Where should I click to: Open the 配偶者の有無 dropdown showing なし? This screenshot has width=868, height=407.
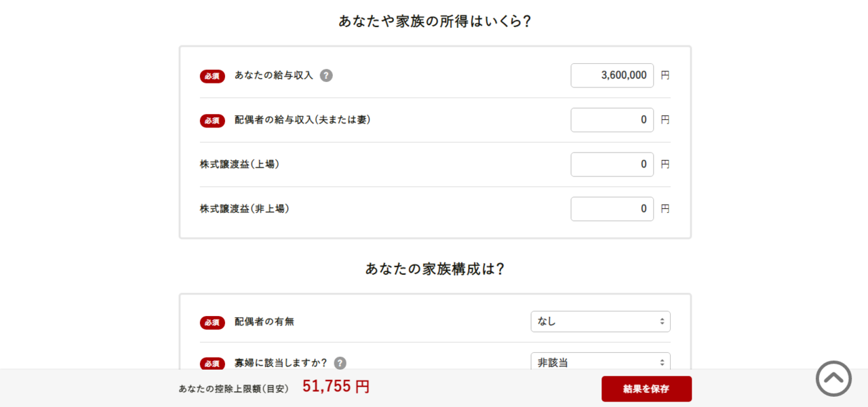(600, 322)
